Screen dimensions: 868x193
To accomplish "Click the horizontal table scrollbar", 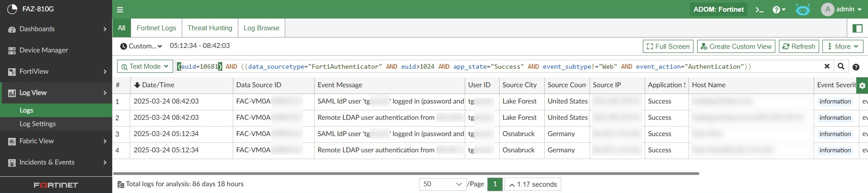I will (406, 173).
